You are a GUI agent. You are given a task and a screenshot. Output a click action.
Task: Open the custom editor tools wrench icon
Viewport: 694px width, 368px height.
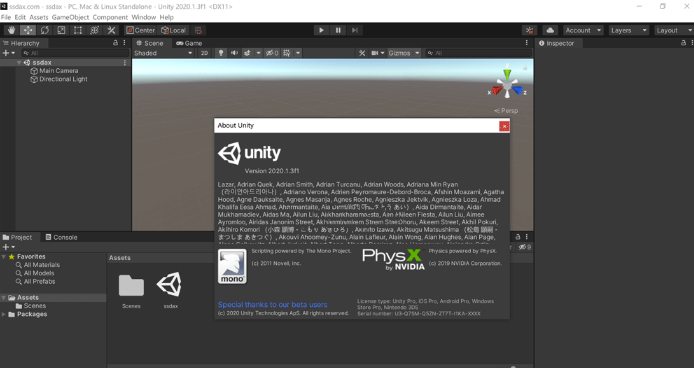(x=111, y=30)
